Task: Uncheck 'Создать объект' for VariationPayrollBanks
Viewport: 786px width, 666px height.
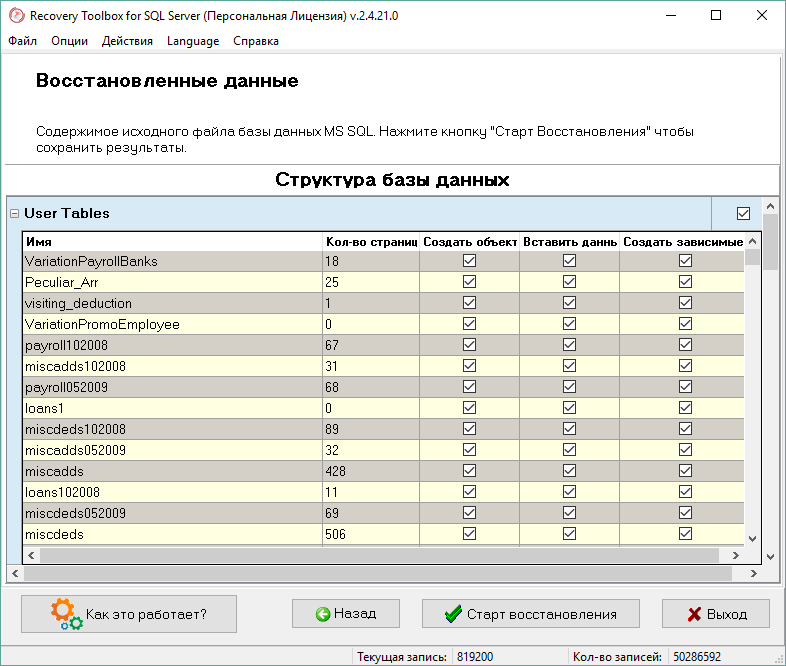Action: point(469,261)
